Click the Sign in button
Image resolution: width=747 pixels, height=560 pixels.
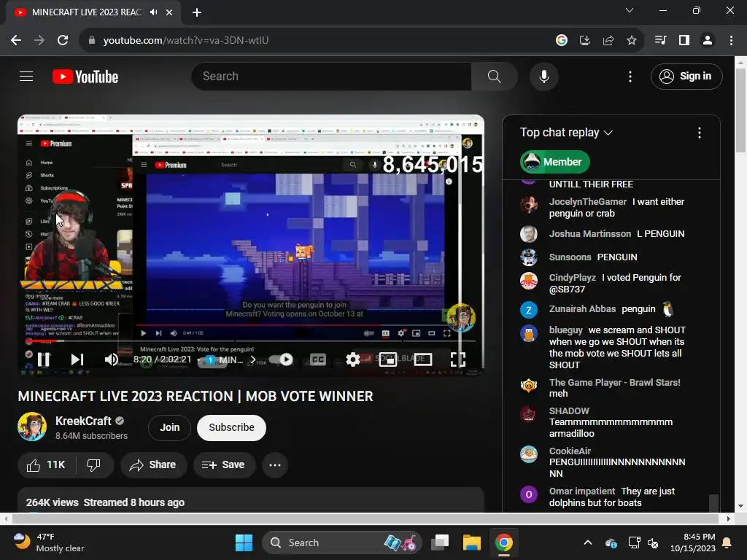(686, 76)
